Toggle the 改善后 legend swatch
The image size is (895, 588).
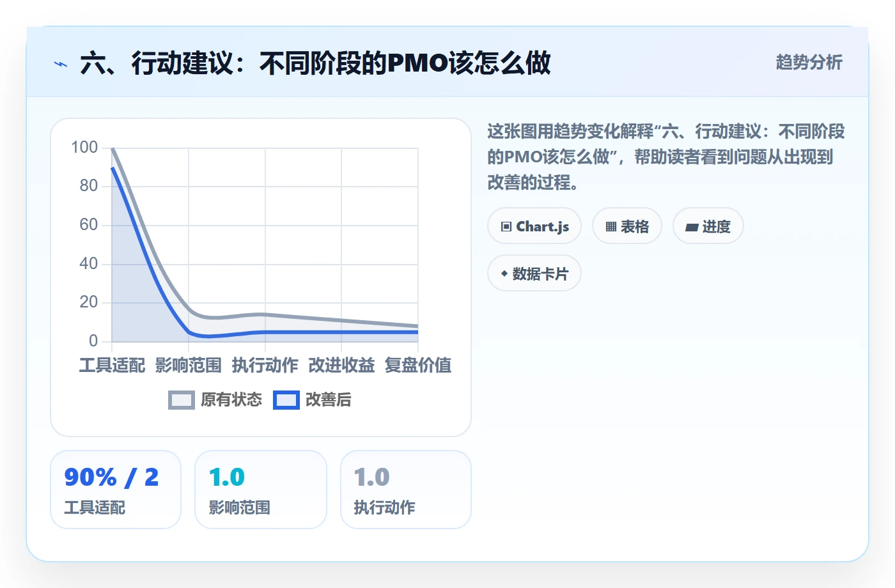[286, 400]
